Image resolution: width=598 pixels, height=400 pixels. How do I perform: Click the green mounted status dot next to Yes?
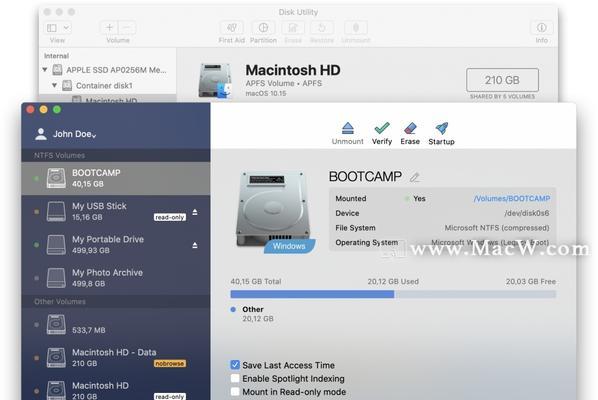tap(407, 199)
